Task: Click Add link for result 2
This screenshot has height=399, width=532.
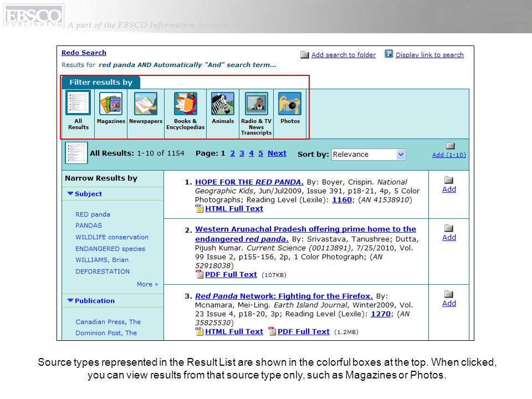Action: pos(449,238)
